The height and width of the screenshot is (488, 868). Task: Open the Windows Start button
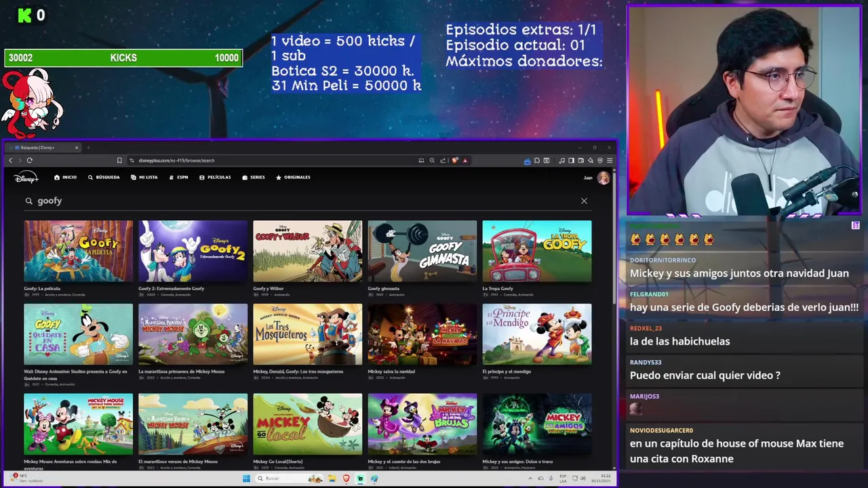coord(246,479)
